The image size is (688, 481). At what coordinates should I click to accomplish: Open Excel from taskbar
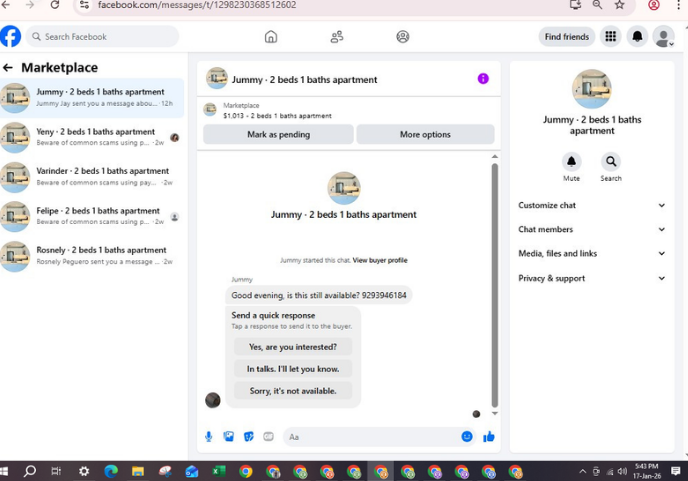click(219, 471)
